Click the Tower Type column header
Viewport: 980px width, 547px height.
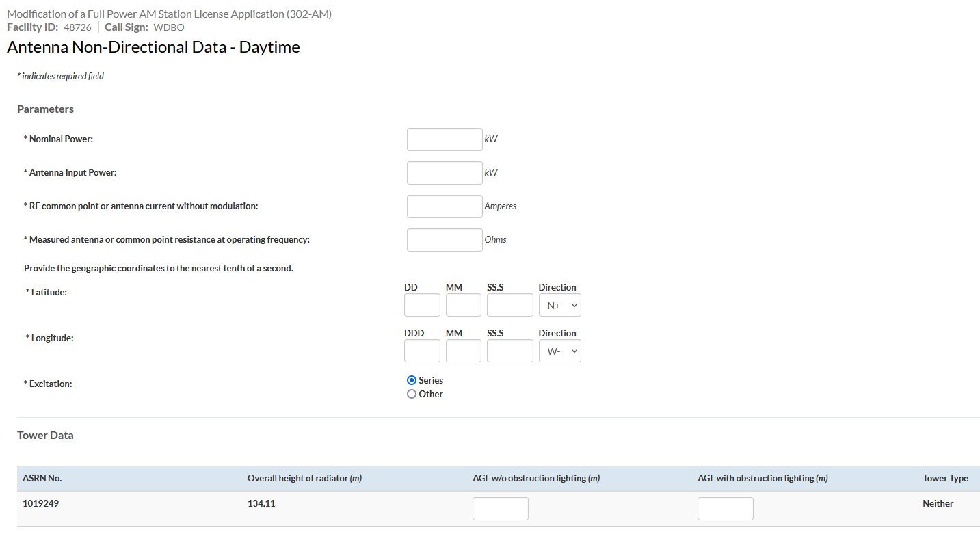click(x=945, y=479)
